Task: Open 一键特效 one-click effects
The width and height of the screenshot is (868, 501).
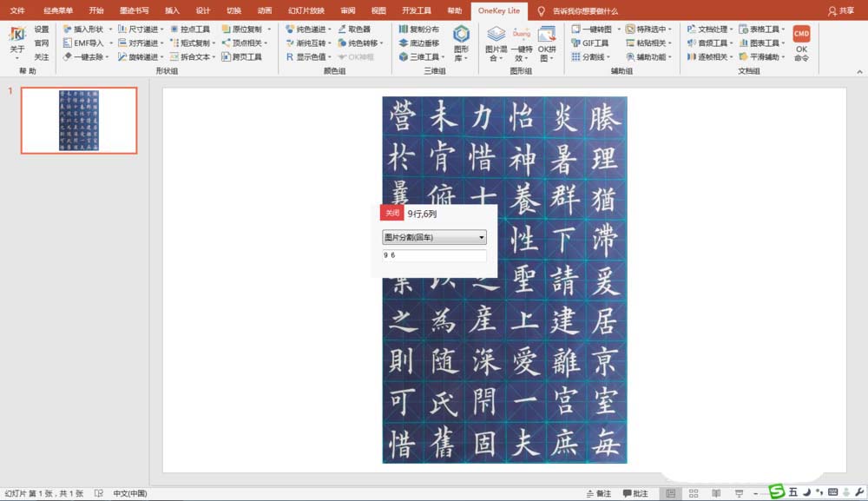Action: tap(522, 43)
